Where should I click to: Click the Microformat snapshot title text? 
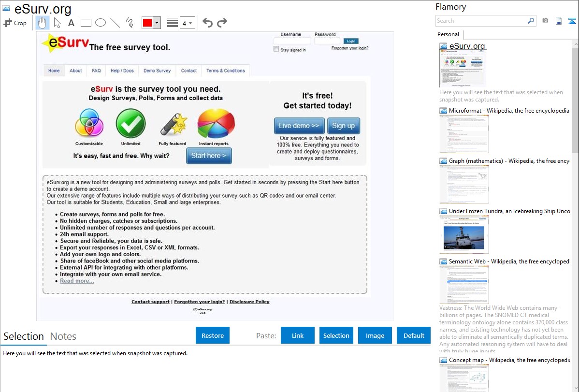click(x=509, y=111)
